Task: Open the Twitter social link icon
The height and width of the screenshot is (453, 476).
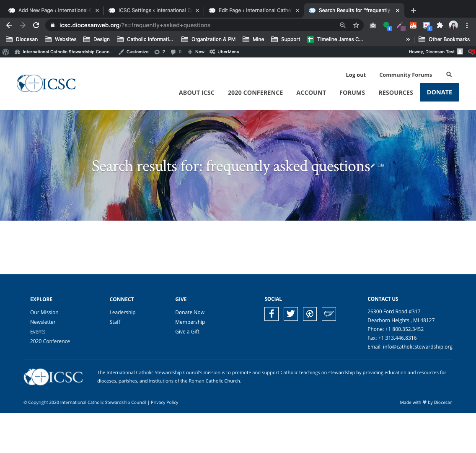Action: pos(291,314)
